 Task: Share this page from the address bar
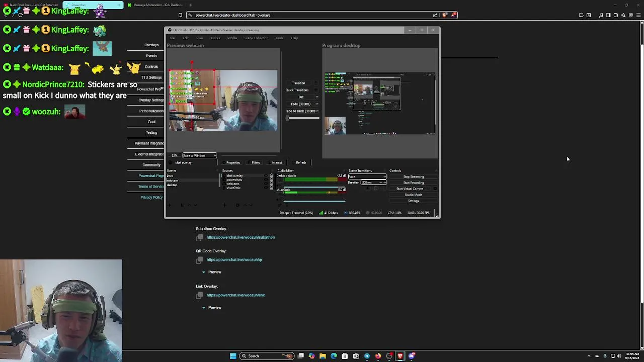tap(435, 15)
